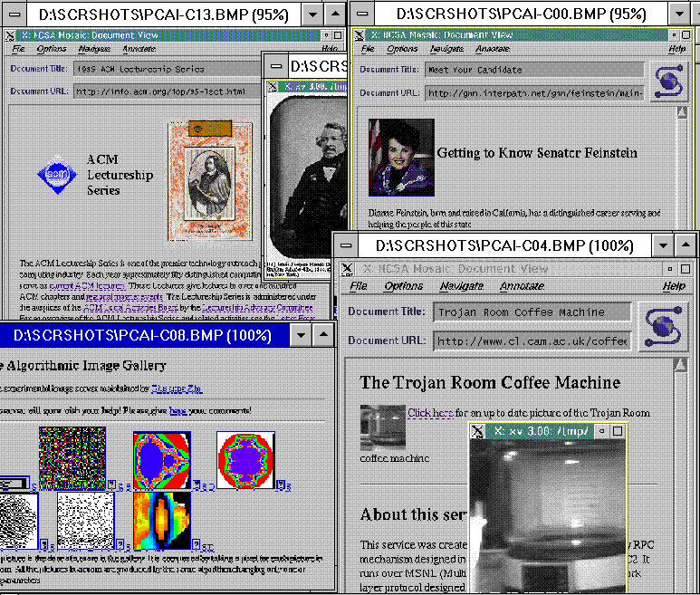Open Options menu in the Meet Your Candidate window
Screen dimensions: 700x595
coord(402,49)
